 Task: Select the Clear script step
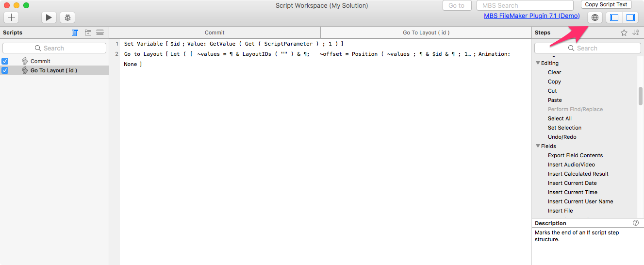pos(554,72)
